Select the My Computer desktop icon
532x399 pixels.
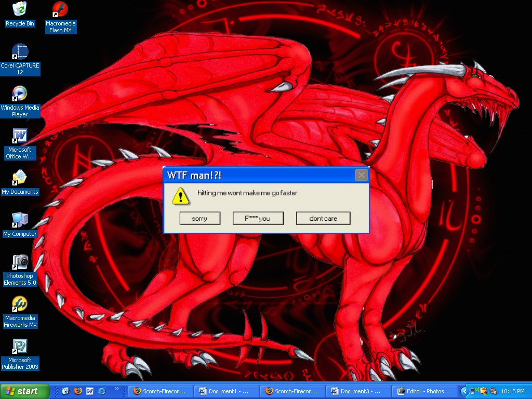pyautogui.click(x=20, y=224)
